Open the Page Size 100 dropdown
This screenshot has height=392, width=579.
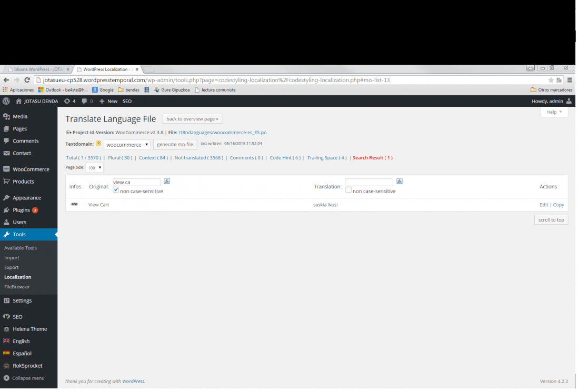click(x=95, y=168)
